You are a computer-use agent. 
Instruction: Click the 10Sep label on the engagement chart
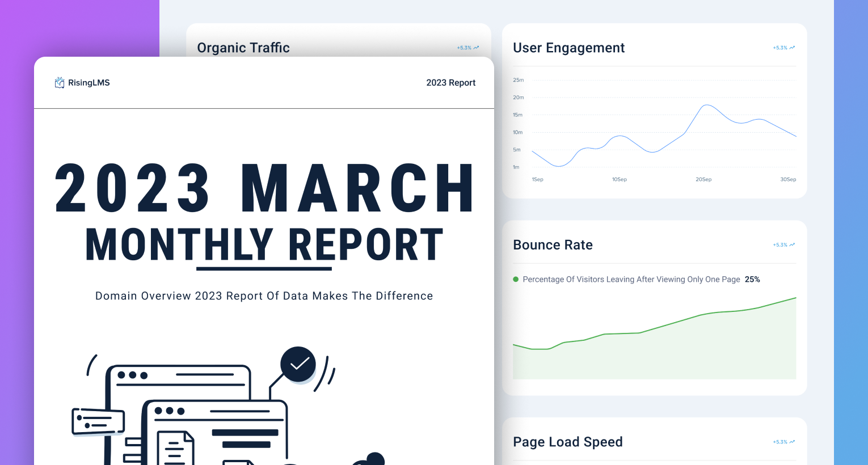pyautogui.click(x=619, y=179)
